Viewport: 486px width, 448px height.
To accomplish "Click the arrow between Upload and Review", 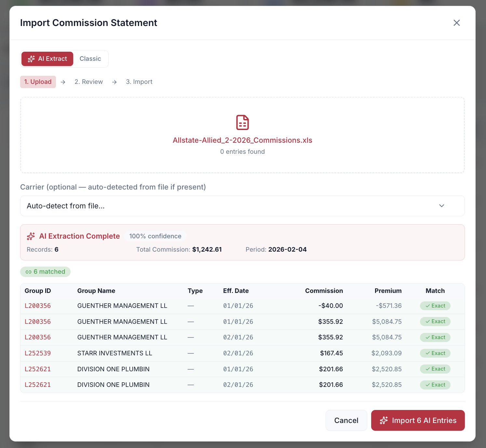I will tap(63, 82).
